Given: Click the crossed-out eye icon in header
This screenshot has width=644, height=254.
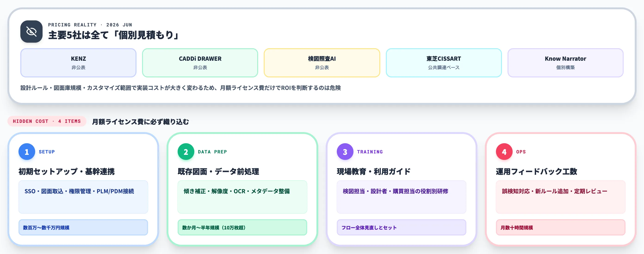Looking at the screenshot, I should coord(31,32).
